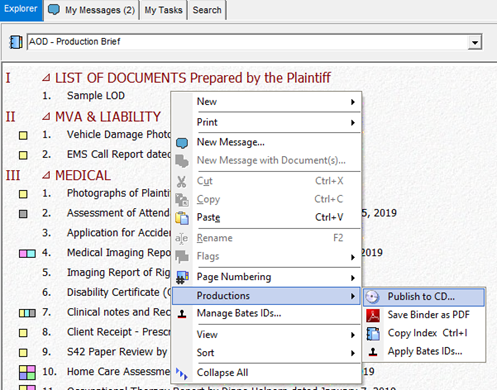
Task: Click yellow flag beside Client Receipt row
Action: (x=23, y=333)
